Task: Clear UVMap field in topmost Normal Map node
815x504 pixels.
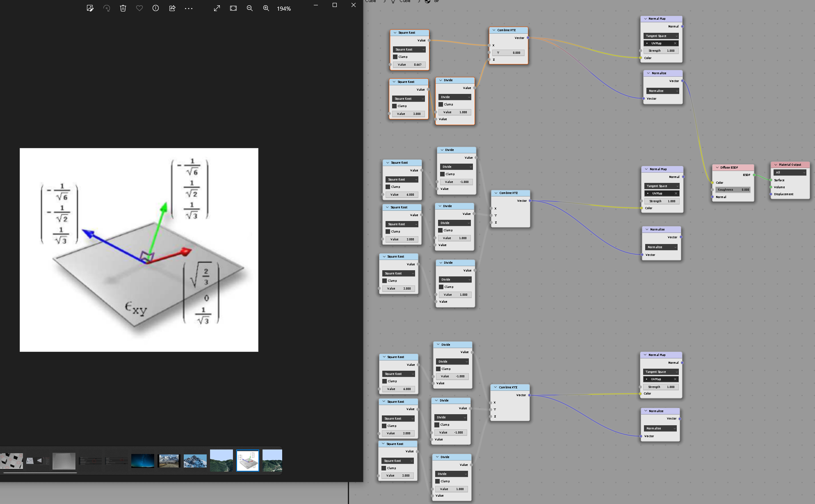Action: click(x=675, y=43)
